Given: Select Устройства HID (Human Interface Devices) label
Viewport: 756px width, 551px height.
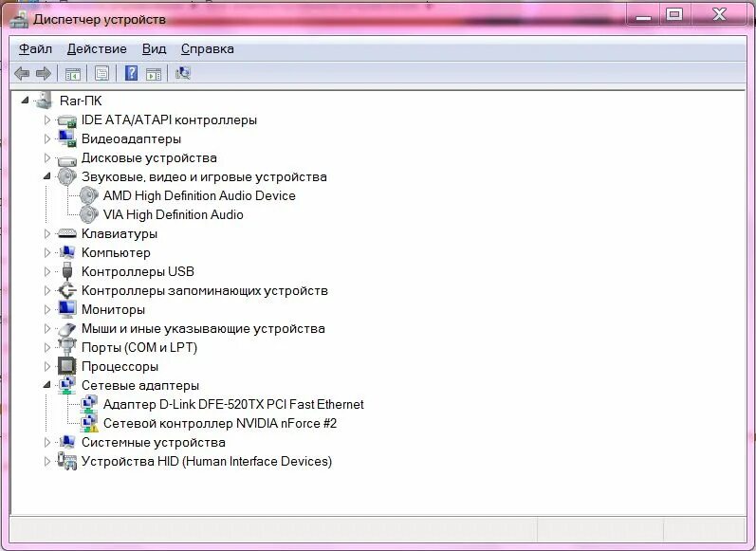Looking at the screenshot, I should pyautogui.click(x=207, y=461).
